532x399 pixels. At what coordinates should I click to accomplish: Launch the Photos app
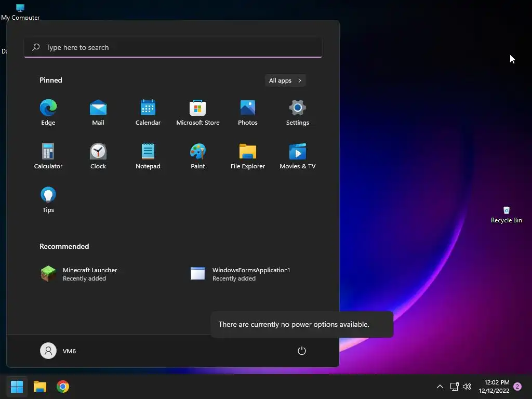248,112
